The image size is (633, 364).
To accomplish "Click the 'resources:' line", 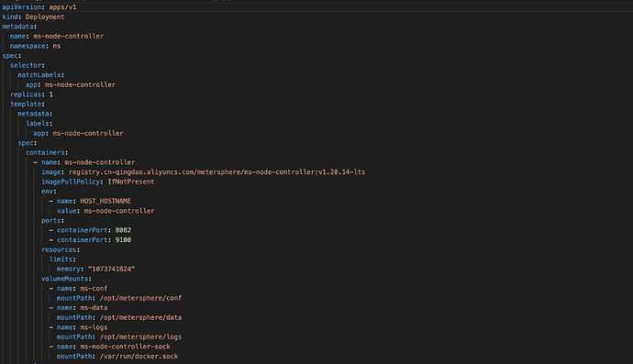I will (x=61, y=249).
